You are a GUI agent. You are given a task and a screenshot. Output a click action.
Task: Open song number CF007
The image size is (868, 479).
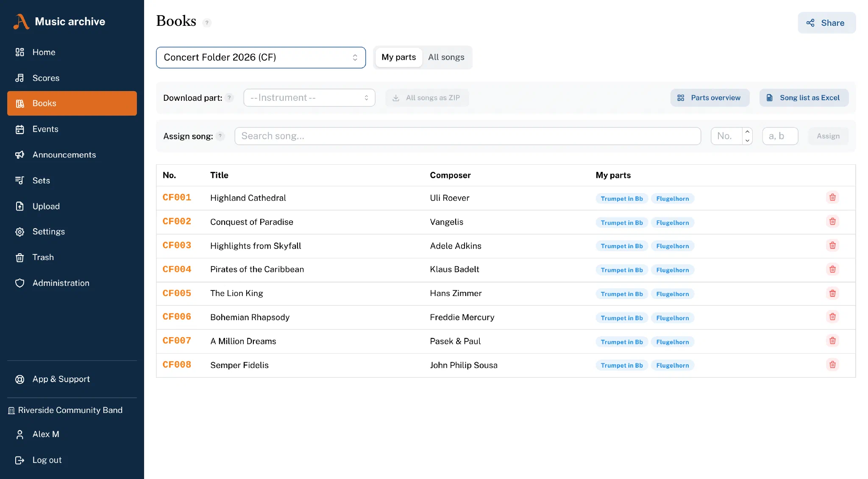(x=177, y=341)
